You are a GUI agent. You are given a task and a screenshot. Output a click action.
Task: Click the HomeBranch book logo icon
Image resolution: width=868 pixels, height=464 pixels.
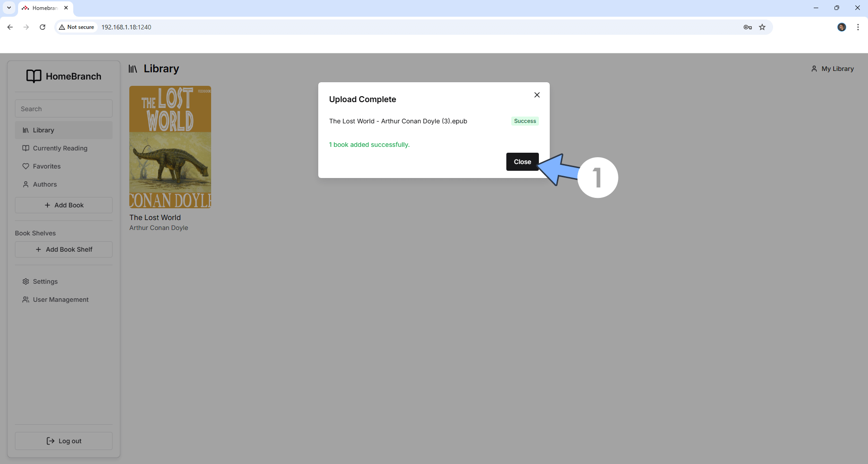tap(34, 76)
